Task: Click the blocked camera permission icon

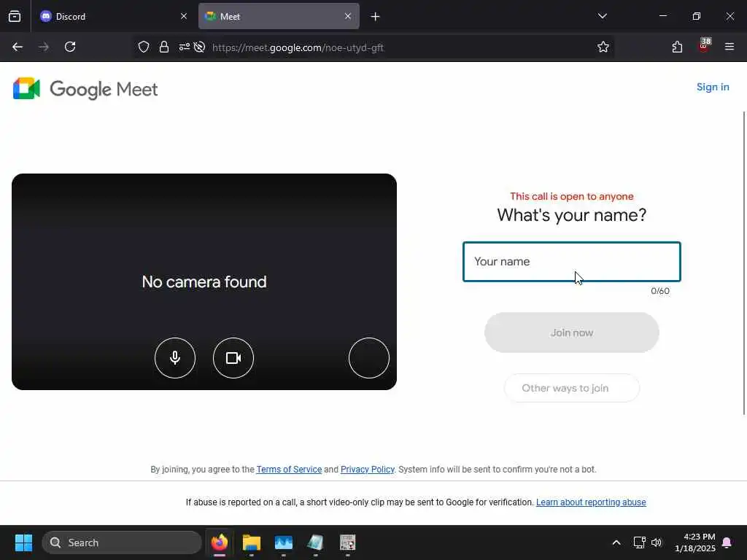Action: pos(200,47)
